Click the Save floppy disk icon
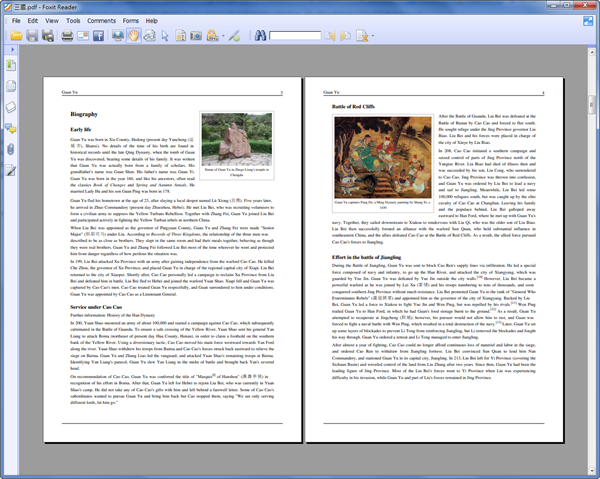The height and width of the screenshot is (479, 600). [32, 36]
